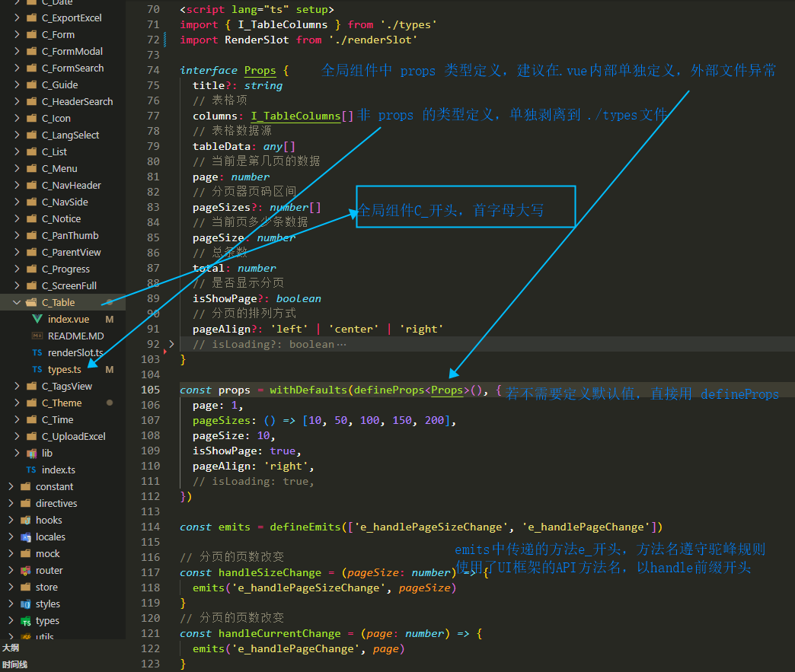Click the TS icon beside renderSlot.ts
The image size is (795, 672).
coord(37,352)
